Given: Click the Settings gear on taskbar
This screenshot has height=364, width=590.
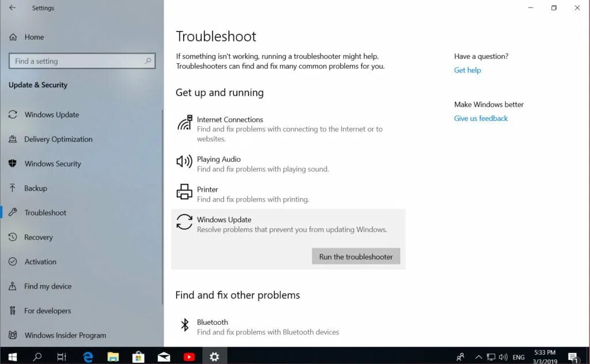Looking at the screenshot, I should [214, 357].
